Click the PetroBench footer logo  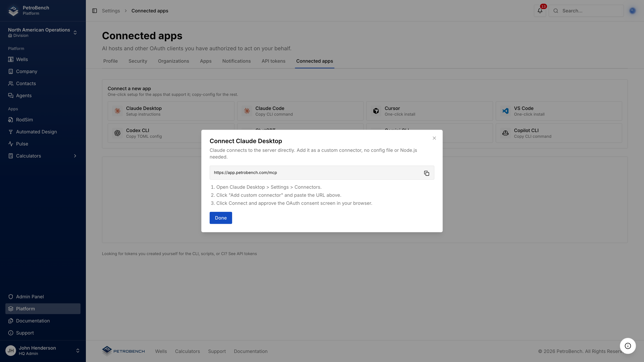pos(123,351)
